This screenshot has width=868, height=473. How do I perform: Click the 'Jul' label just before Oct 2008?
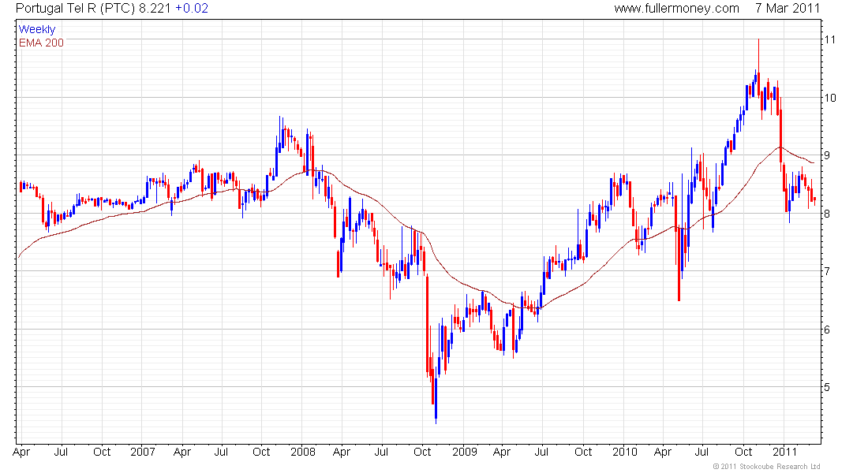(381, 452)
